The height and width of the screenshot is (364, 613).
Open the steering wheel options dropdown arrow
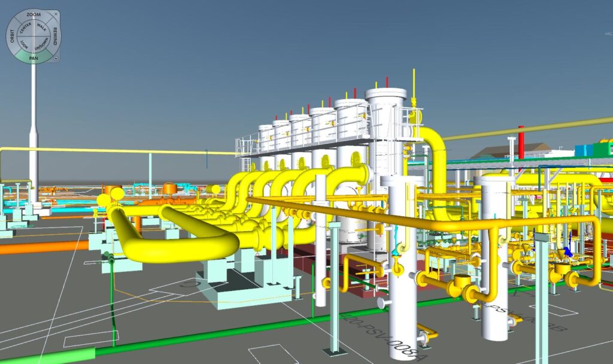coord(55,59)
